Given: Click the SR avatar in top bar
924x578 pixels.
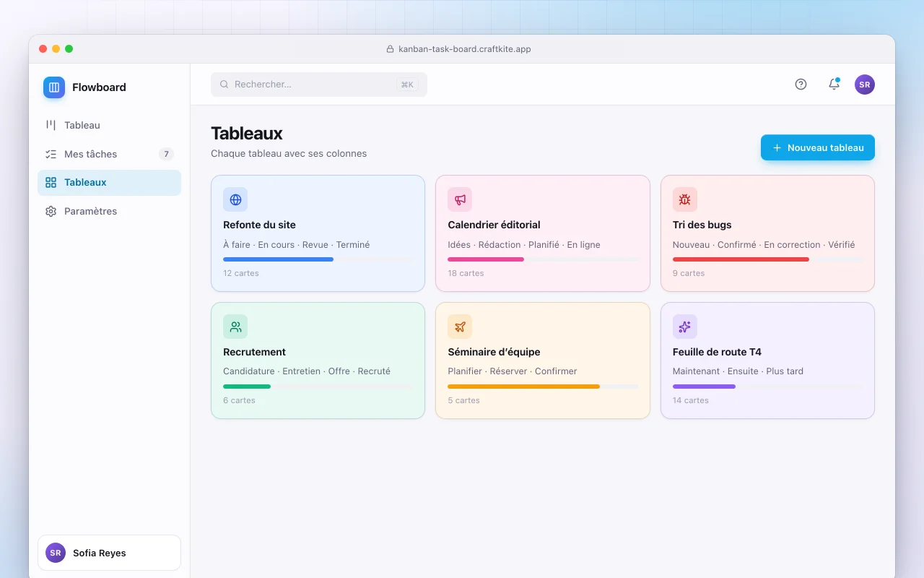Looking at the screenshot, I should tap(865, 85).
